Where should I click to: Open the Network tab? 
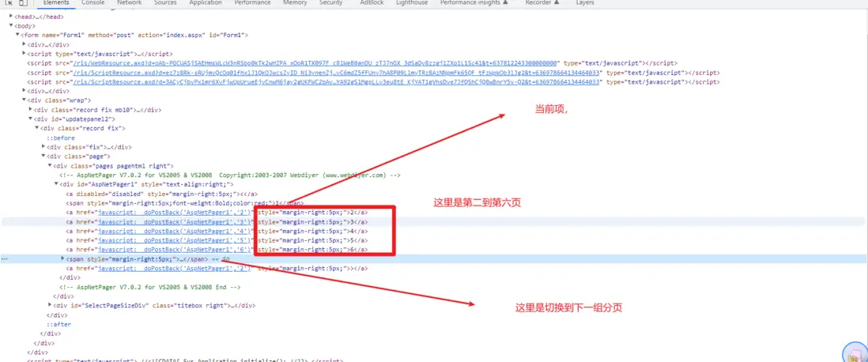pyautogui.click(x=129, y=3)
